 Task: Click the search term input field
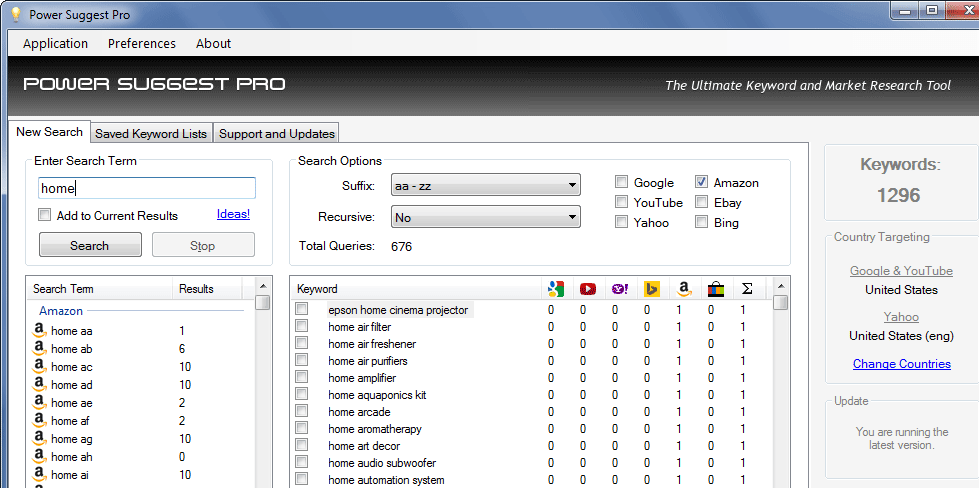[x=147, y=188]
